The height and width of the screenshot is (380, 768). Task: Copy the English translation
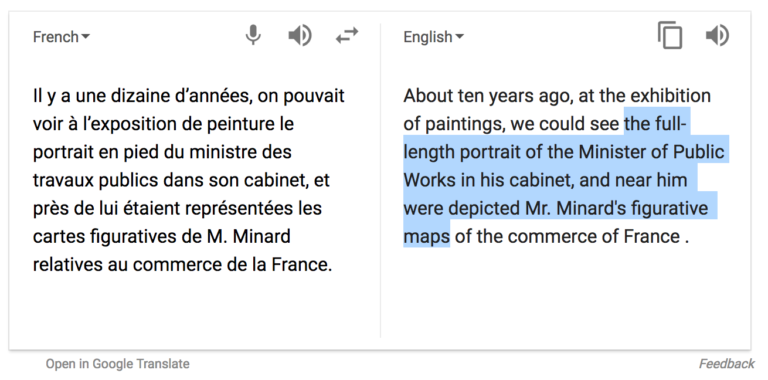tap(670, 35)
